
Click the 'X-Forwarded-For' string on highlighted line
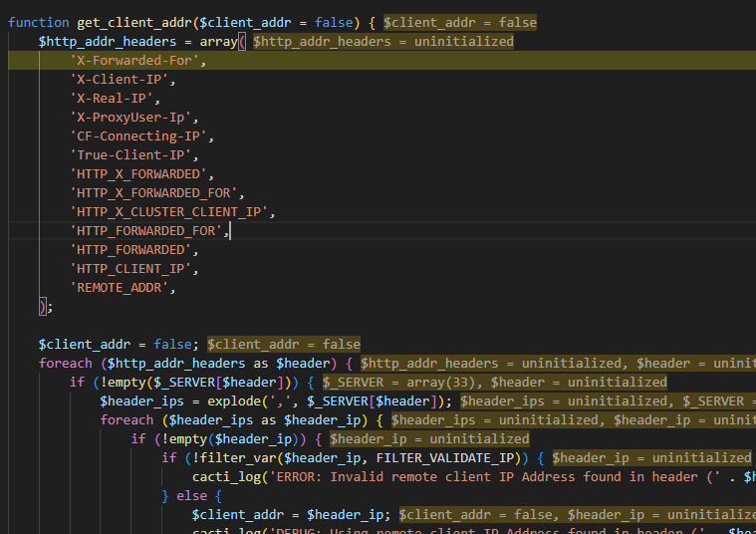(134, 61)
